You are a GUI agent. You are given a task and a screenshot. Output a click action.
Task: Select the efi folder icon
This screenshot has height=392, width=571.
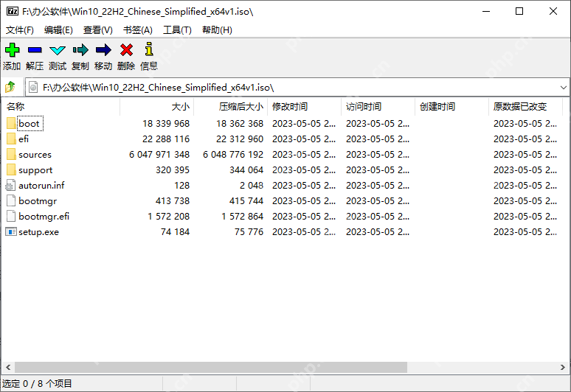pos(11,139)
